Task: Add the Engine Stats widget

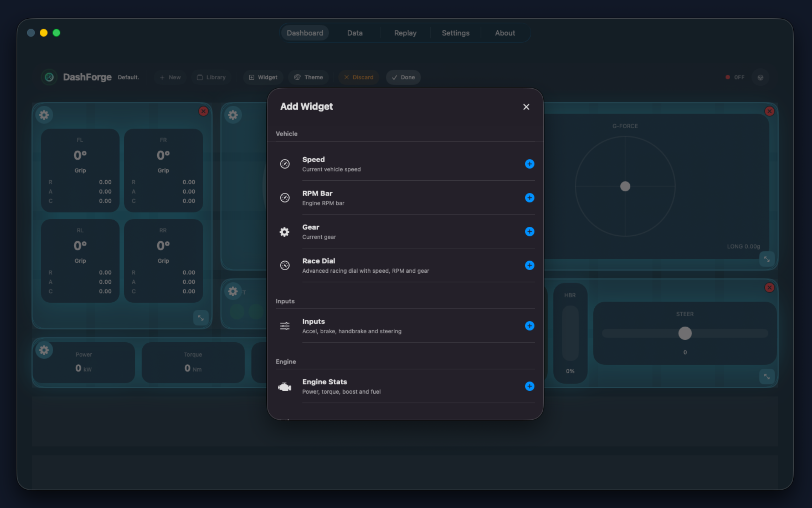Action: tap(529, 386)
